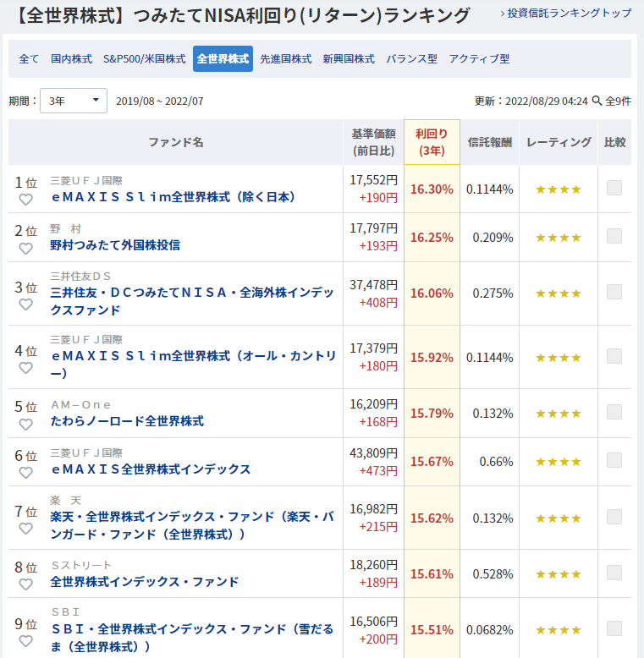Click the レーティング column header
Viewport: 644px width, 658px height.
(x=559, y=142)
